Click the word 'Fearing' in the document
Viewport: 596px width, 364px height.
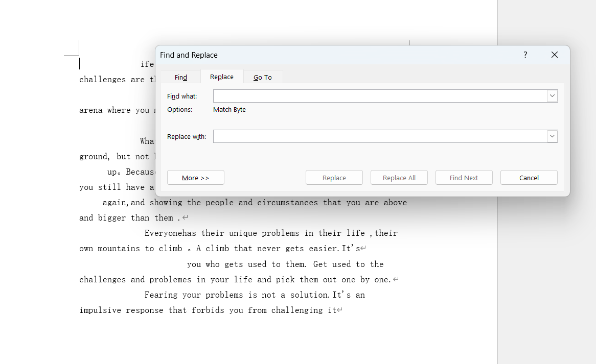pos(161,295)
